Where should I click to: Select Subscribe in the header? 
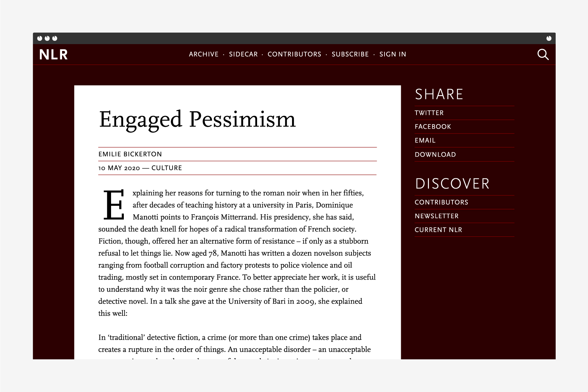pos(350,54)
